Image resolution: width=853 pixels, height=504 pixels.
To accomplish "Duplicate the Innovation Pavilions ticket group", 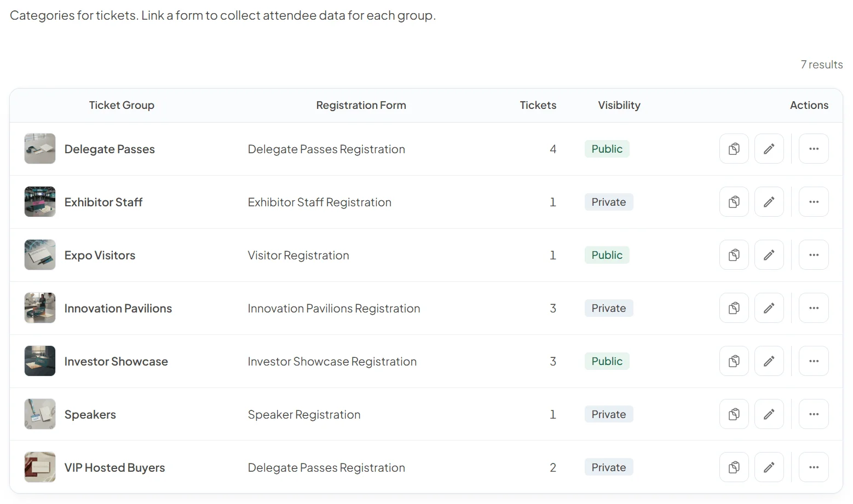I will (734, 308).
